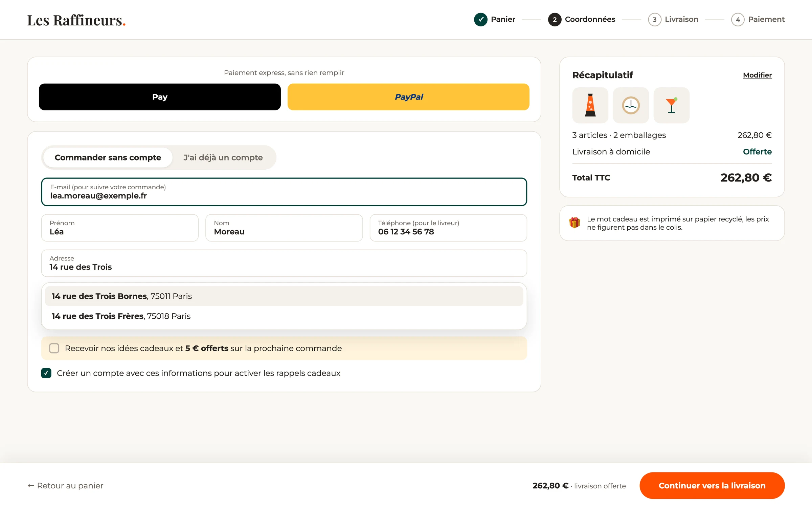Focus the E-mail input field
This screenshot has height=508, width=812.
point(284,192)
